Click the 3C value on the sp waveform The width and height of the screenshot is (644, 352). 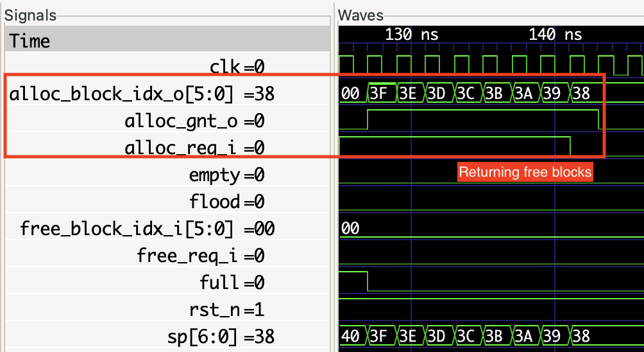[468, 336]
